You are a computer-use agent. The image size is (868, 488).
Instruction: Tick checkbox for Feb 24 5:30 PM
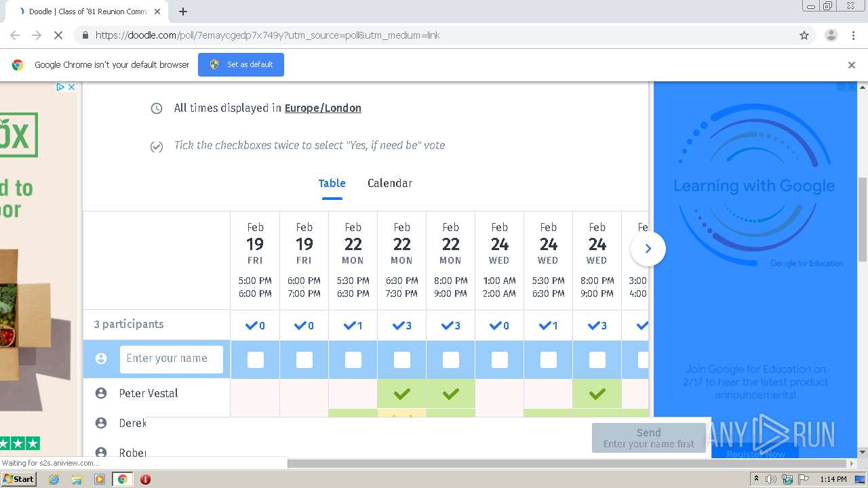[549, 360]
